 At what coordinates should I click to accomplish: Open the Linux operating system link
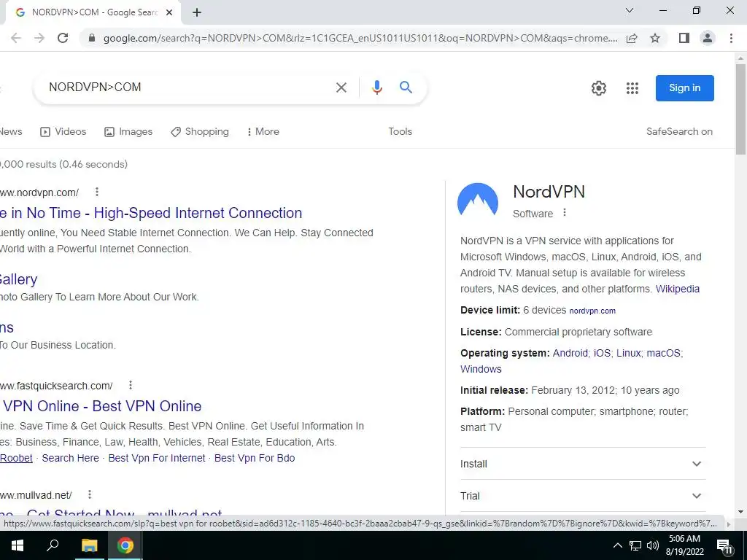tap(628, 354)
